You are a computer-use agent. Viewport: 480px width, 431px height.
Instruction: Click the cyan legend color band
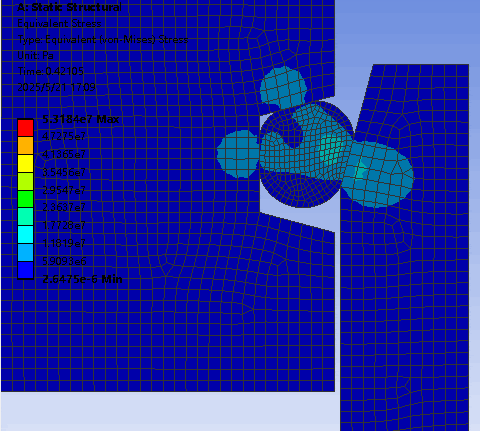(x=25, y=234)
